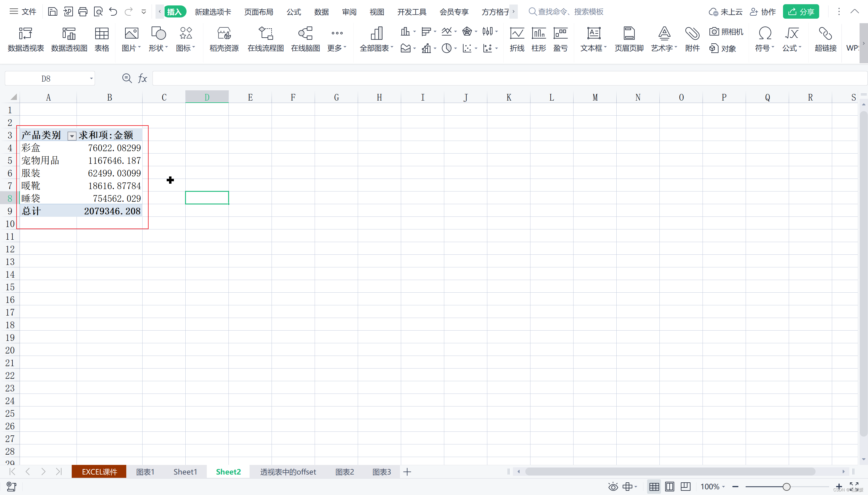
Task: Select the 总计 value 2079346.208
Action: [x=110, y=211]
